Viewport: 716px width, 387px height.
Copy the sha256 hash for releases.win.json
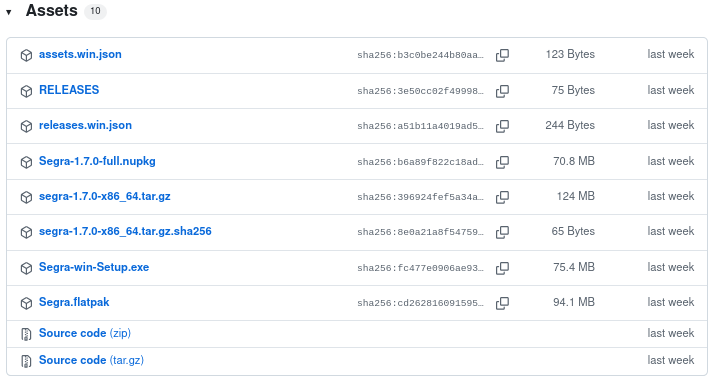[x=502, y=126]
